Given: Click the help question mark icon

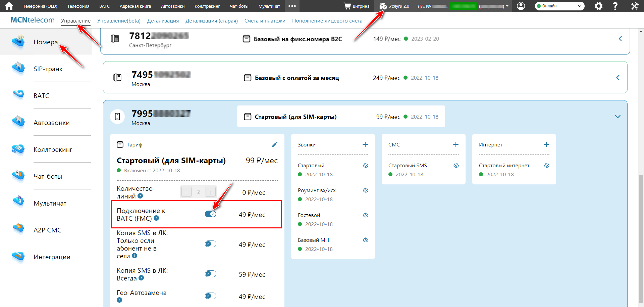Looking at the screenshot, I should (615, 6).
